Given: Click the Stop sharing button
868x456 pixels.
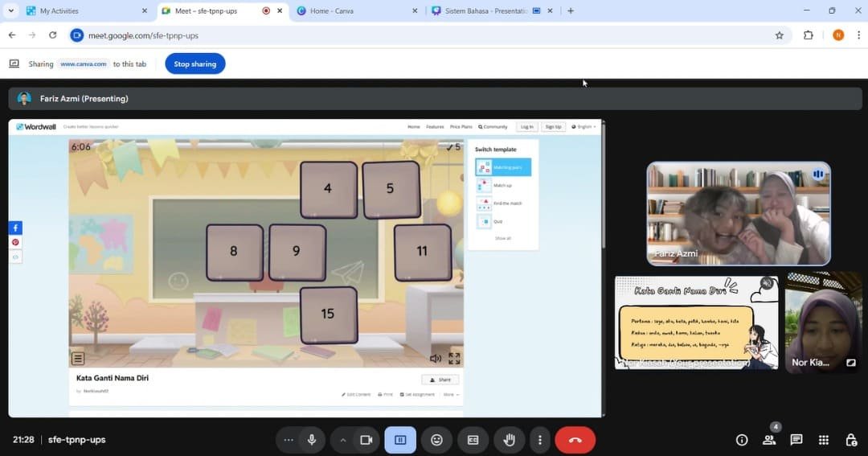Looking at the screenshot, I should [x=195, y=64].
